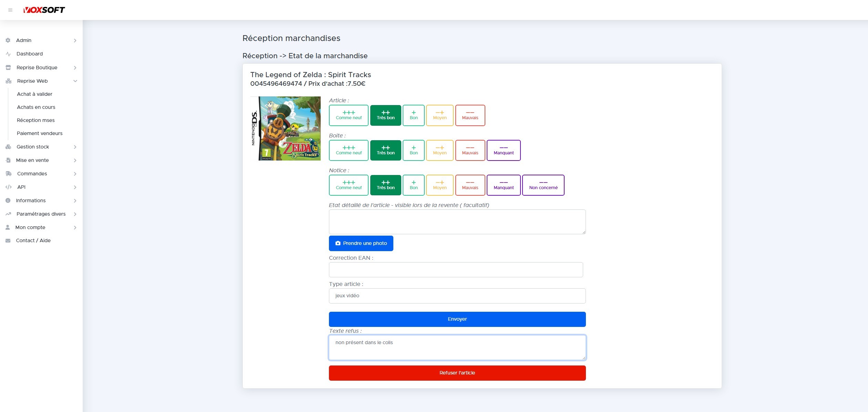Choose Moyen yellow option for Article

tap(440, 115)
